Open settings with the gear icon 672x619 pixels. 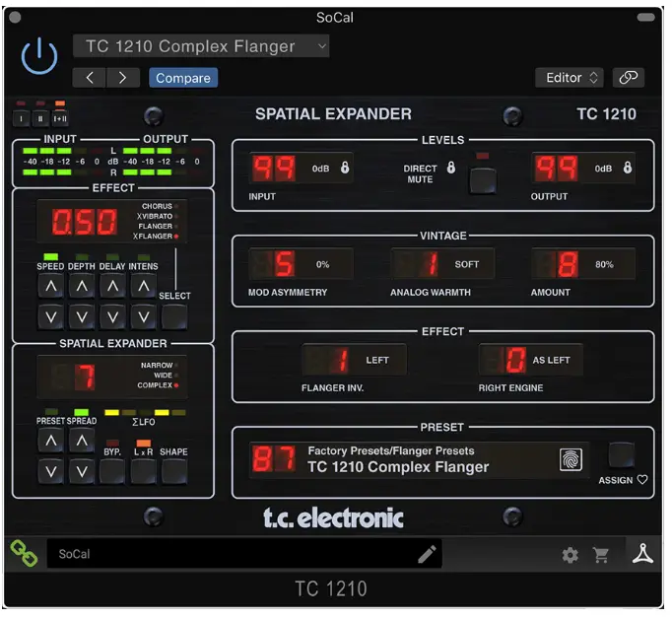click(570, 555)
